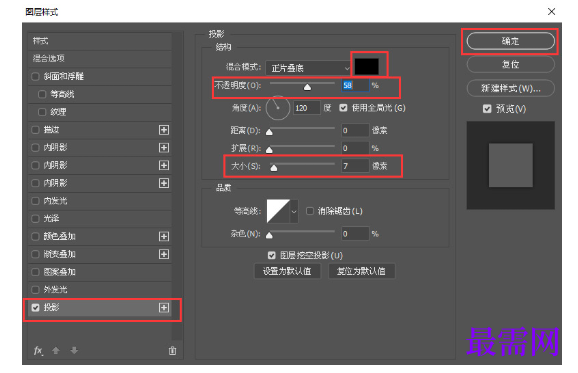Add another 描边 effect with plus icon
This screenshot has width=578, height=373.
tap(164, 130)
